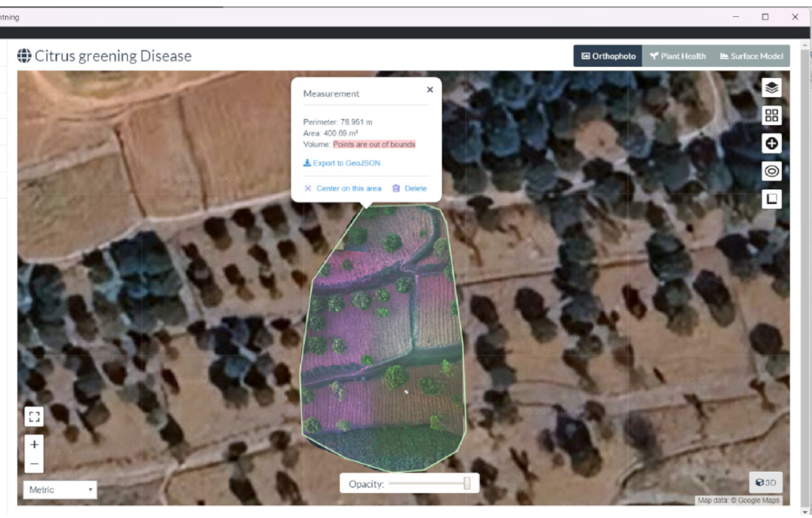Click the Measurement popup heading

pyautogui.click(x=331, y=93)
